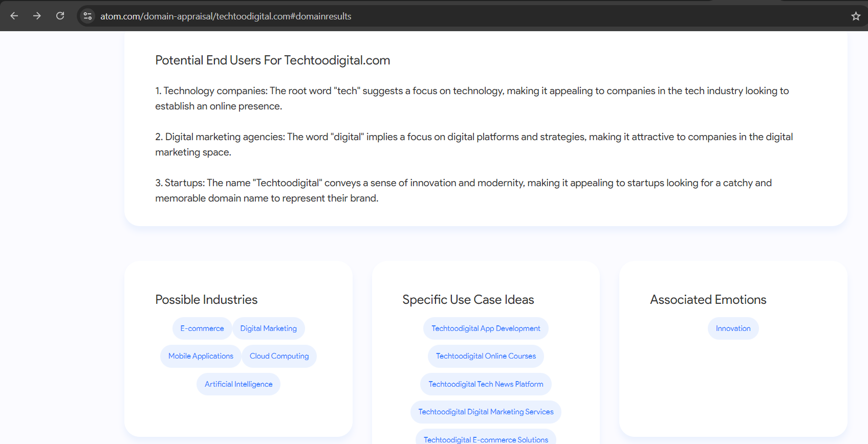Open Techtoodigital App Development use case
The image size is (868, 444).
486,328
